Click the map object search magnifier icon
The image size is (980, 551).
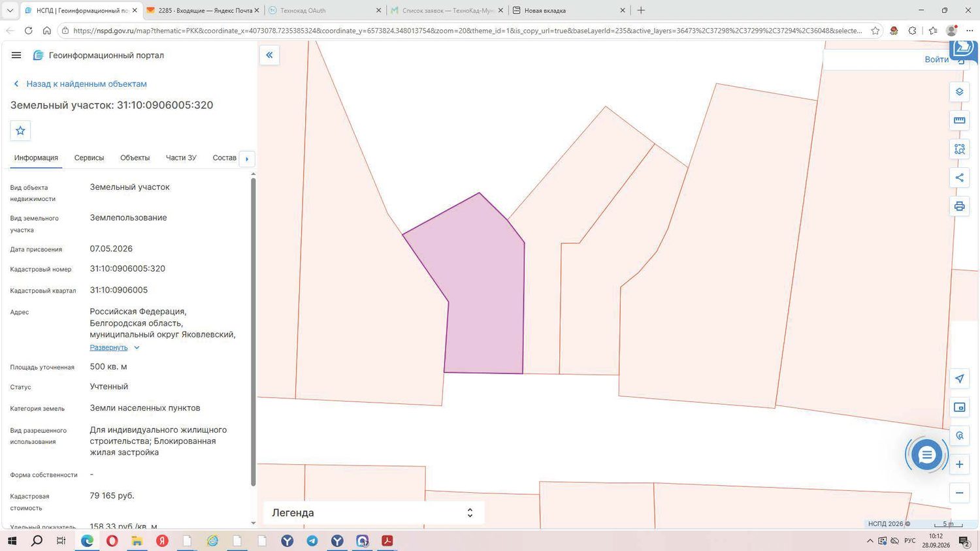[959, 435]
